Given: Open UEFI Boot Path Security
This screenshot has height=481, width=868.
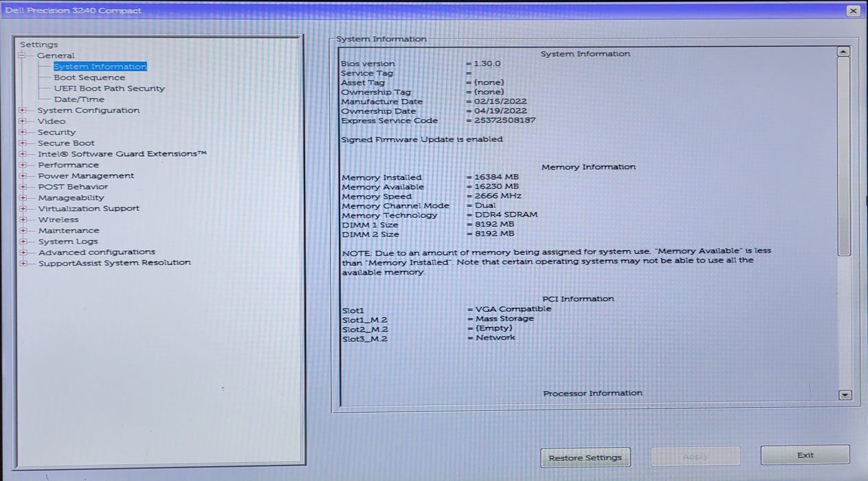Looking at the screenshot, I should (x=109, y=89).
